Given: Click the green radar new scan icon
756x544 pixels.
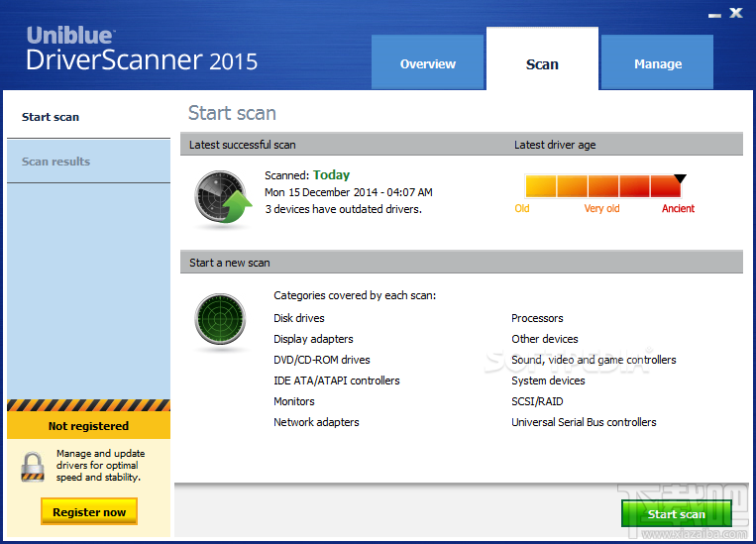Looking at the screenshot, I should [x=220, y=319].
